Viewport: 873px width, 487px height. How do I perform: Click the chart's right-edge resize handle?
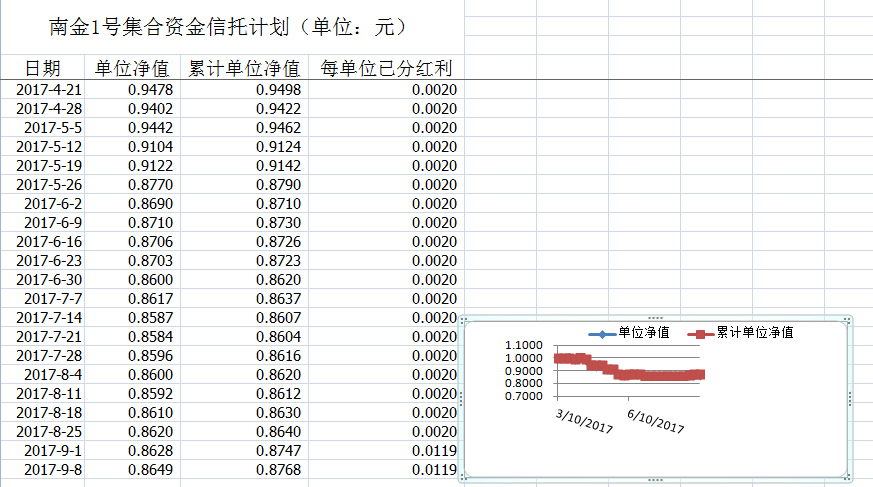tap(849, 399)
